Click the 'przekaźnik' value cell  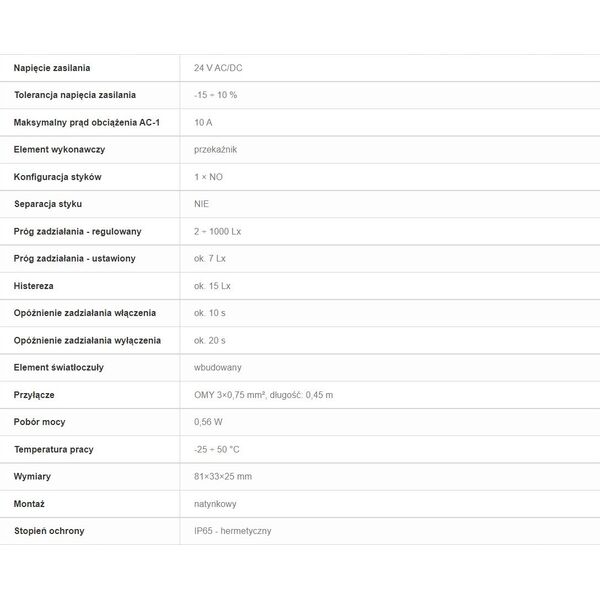[215, 150]
